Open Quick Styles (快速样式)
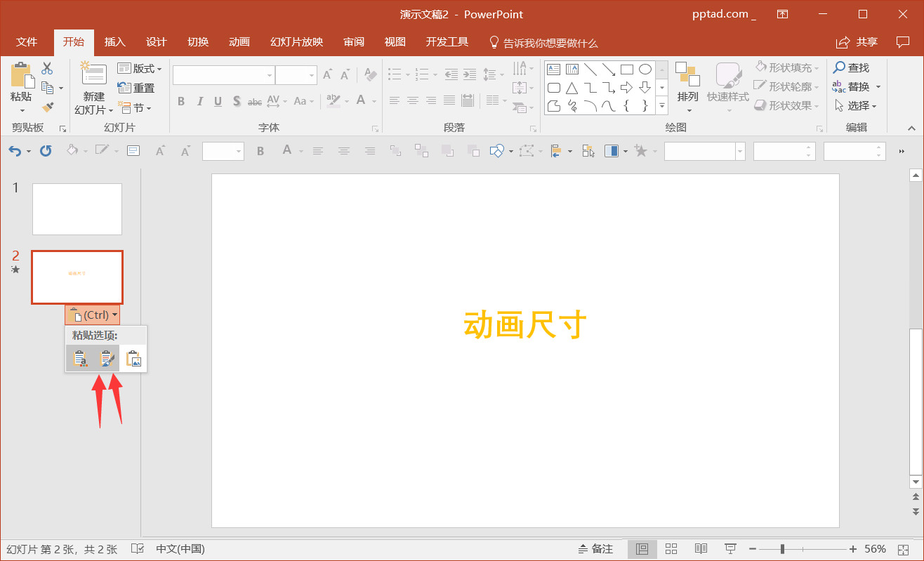 [x=728, y=87]
